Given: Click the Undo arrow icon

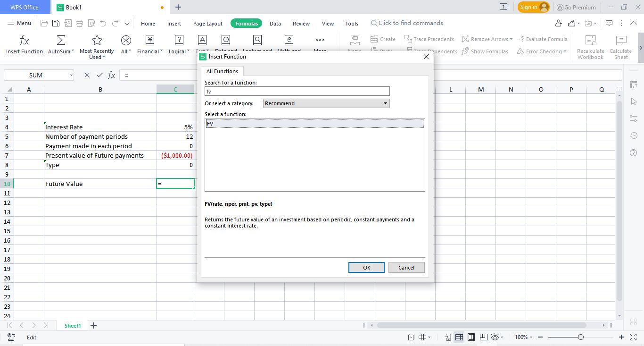Looking at the screenshot, I should point(103,23).
